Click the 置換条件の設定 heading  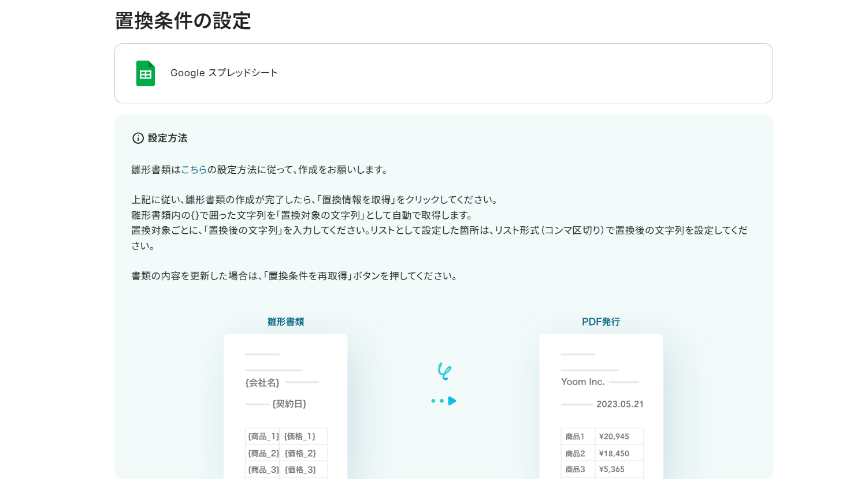click(x=183, y=21)
